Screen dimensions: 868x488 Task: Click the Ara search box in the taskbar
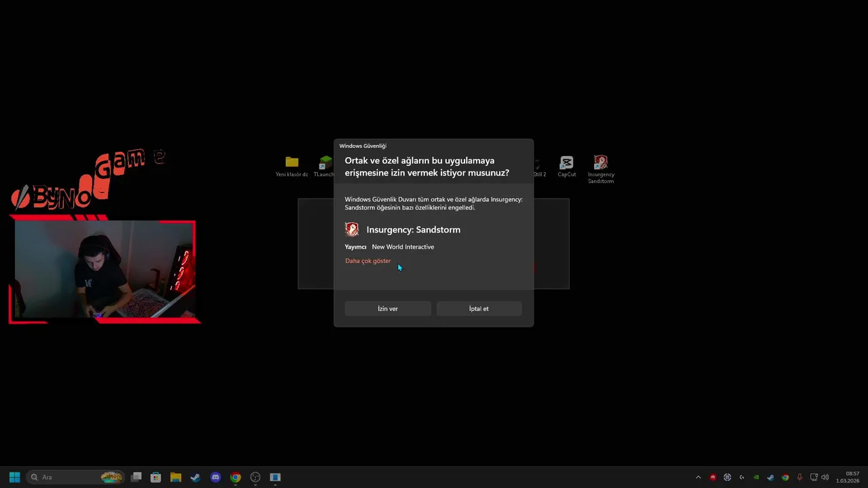[75, 477]
